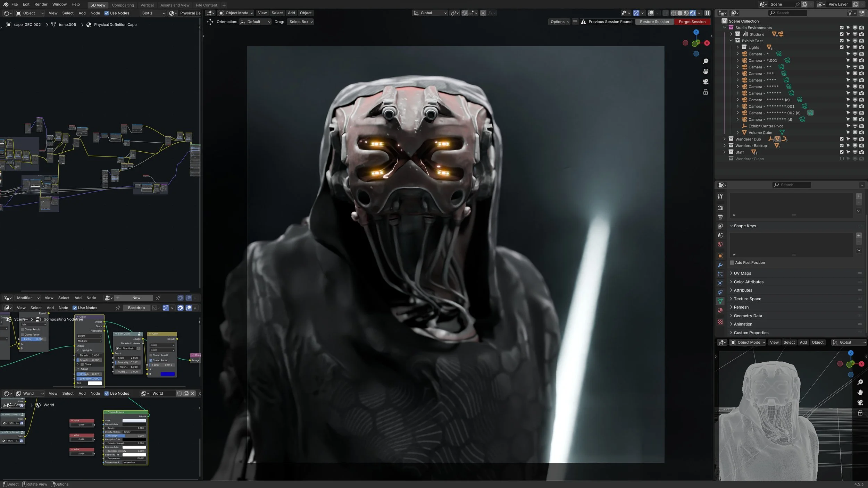Image resolution: width=868 pixels, height=488 pixels.
Task: Expand the Wanderer Duo collection
Action: click(725, 139)
